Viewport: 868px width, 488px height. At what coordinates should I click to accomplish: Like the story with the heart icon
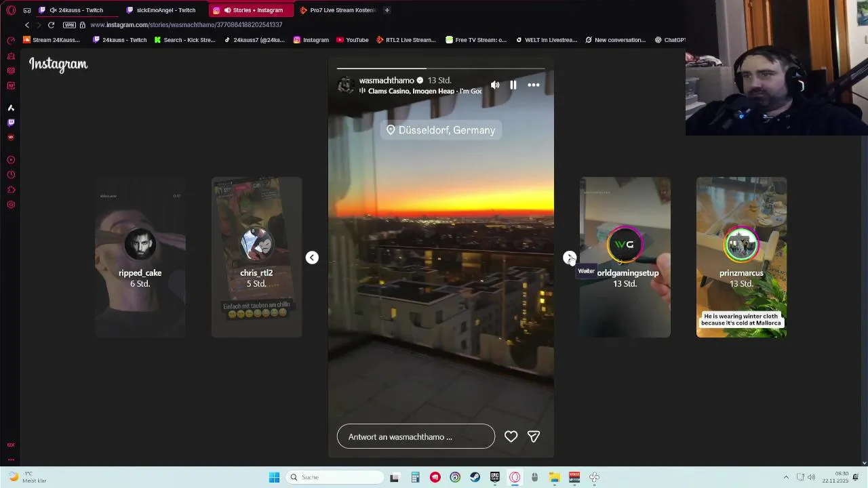[x=511, y=437]
